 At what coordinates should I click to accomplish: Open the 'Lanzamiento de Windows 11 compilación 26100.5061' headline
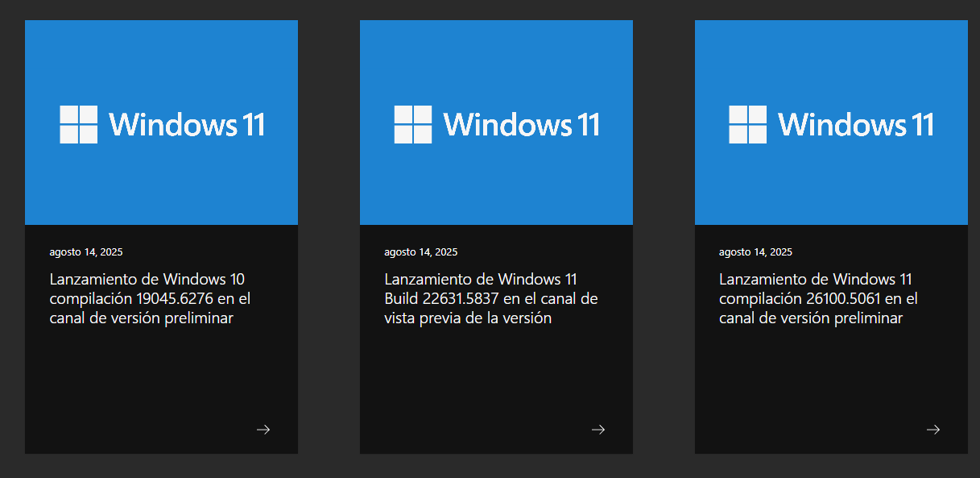[819, 298]
